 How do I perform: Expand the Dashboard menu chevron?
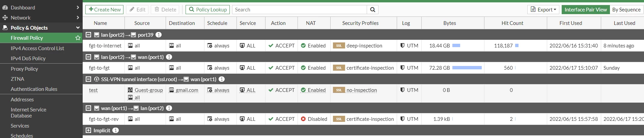[x=78, y=7]
